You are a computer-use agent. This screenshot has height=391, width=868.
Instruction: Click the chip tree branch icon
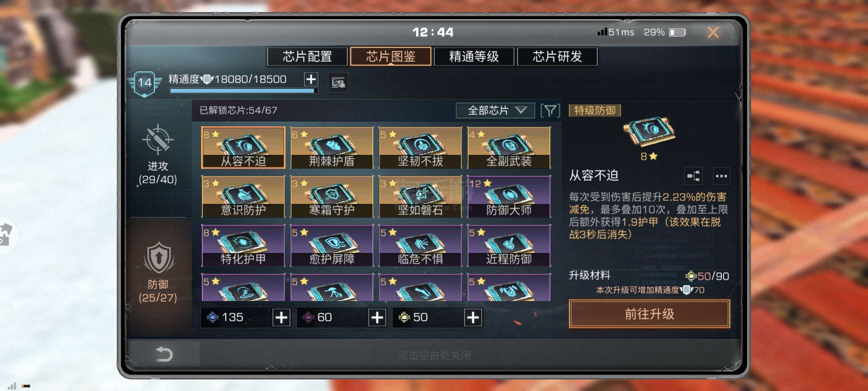click(693, 176)
